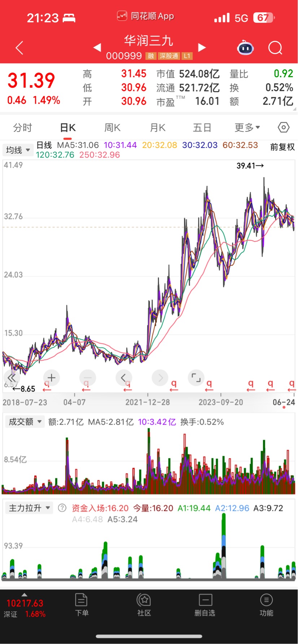The image size is (298, 644).
Task: Open 社区 community icon
Action: [144, 605]
